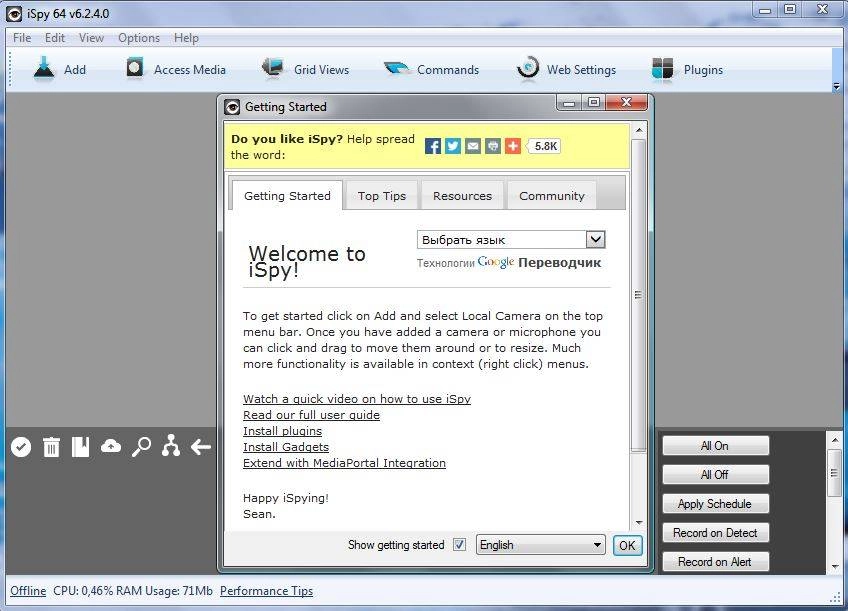Share iSpy via email icon
848x611 pixels.
point(473,146)
